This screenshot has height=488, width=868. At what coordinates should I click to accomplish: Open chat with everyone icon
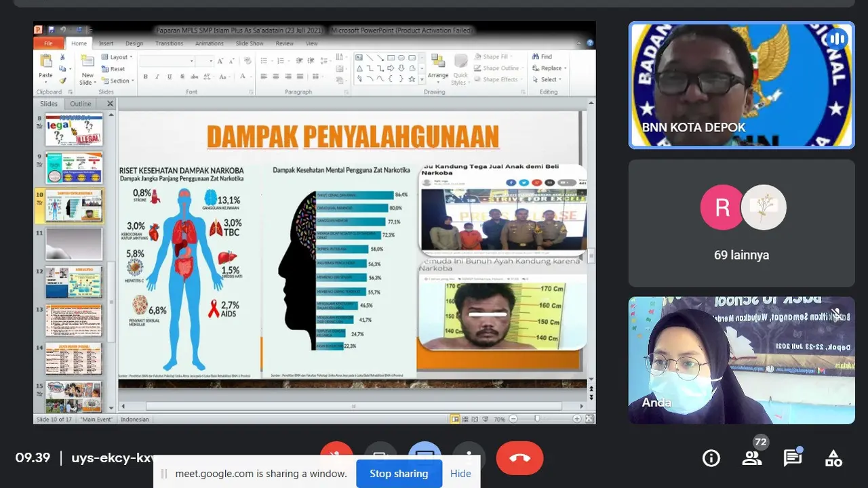click(793, 458)
